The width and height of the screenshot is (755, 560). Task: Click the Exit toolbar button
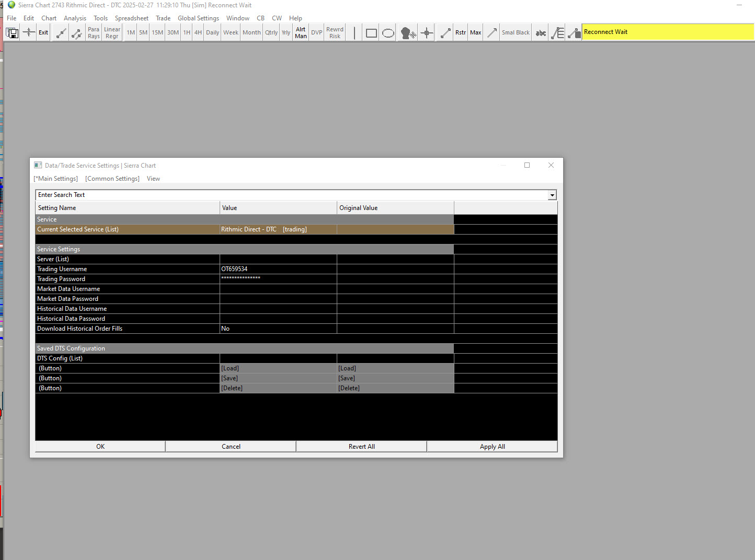coord(43,32)
